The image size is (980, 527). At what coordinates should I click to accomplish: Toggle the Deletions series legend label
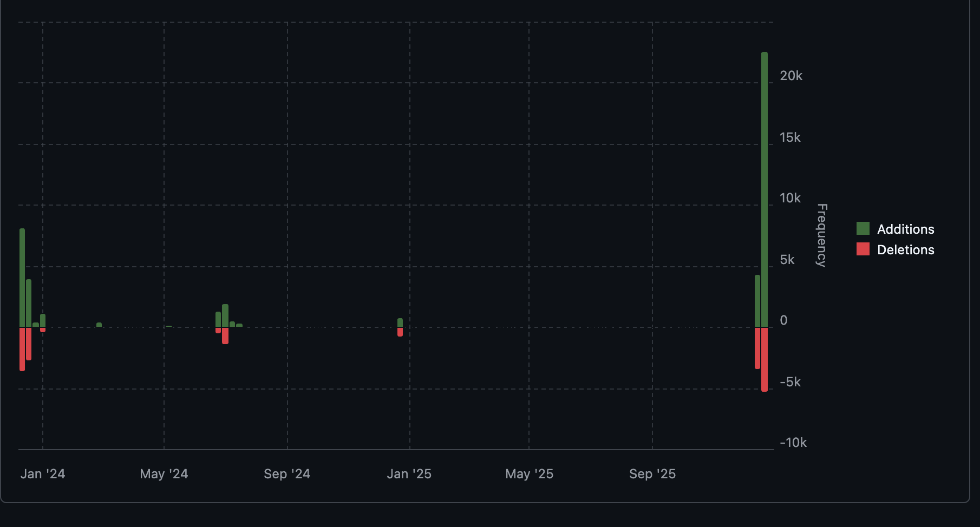tap(905, 250)
